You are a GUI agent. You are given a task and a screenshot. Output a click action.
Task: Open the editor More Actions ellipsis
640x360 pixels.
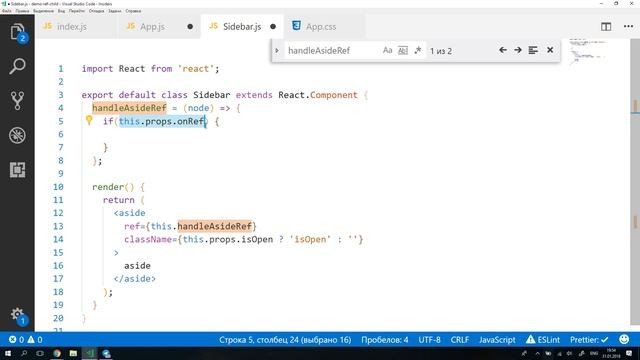[628, 27]
